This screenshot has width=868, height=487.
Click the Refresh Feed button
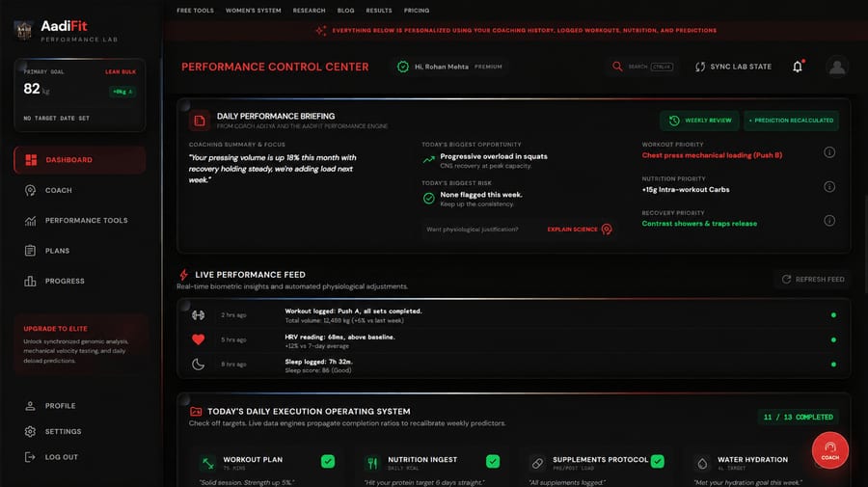813,280
